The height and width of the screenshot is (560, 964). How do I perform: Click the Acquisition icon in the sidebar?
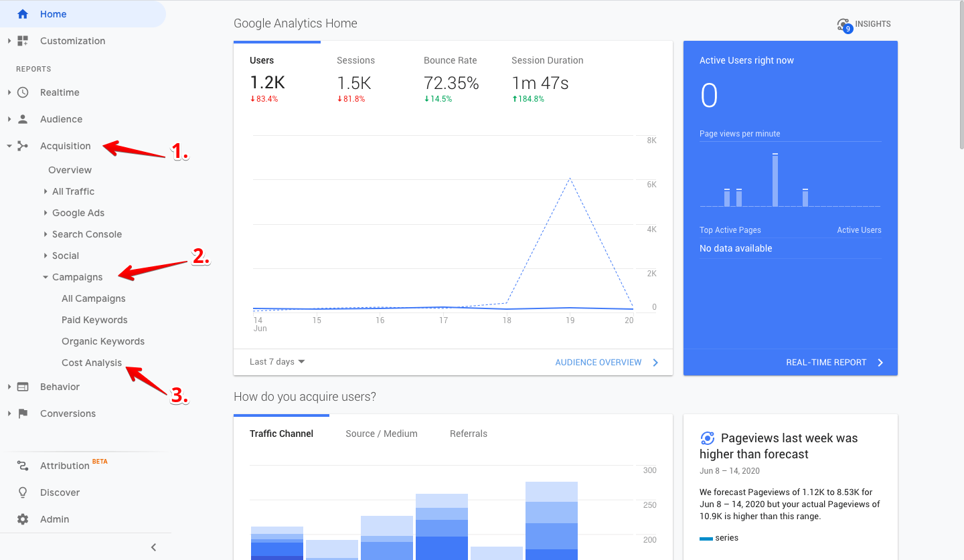[22, 146]
